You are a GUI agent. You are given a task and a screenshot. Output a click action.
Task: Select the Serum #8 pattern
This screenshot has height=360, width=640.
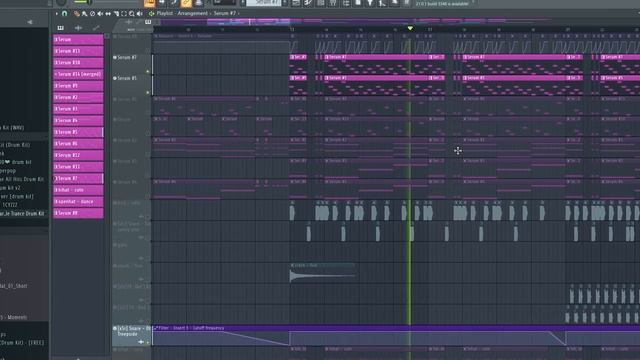[78, 213]
